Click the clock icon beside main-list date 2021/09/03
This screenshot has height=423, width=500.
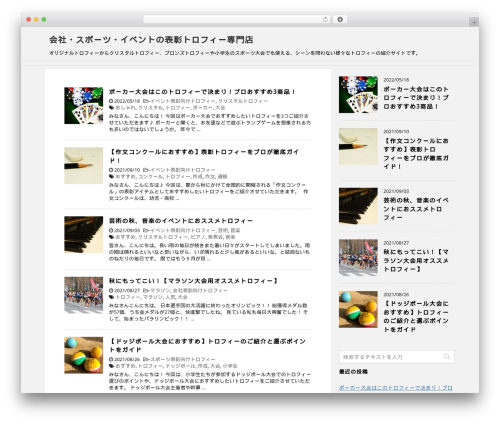tap(111, 230)
